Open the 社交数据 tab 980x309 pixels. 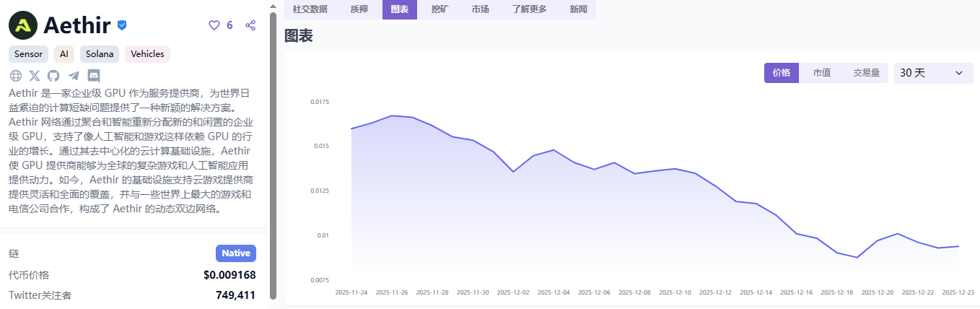310,9
